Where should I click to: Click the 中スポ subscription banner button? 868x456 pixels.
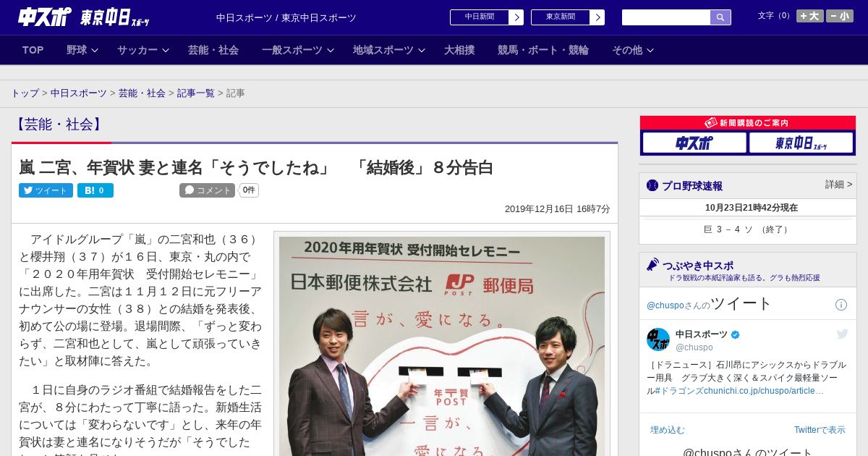tap(694, 143)
